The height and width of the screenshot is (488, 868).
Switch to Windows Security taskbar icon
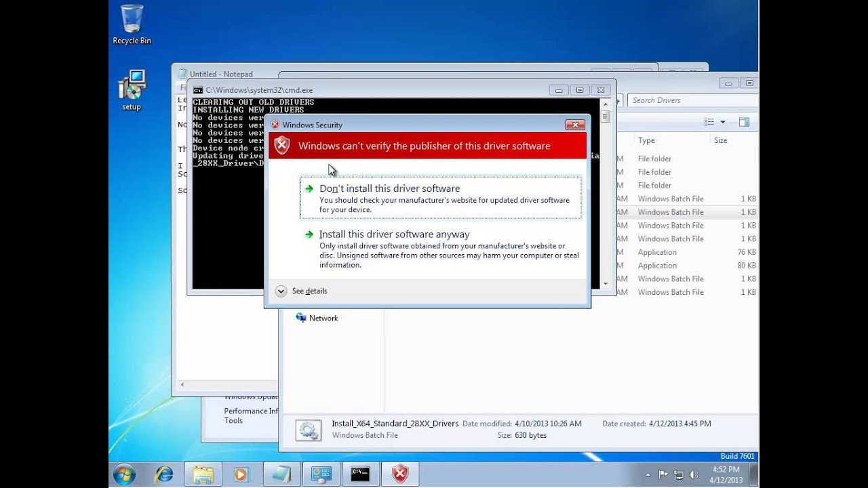[400, 474]
